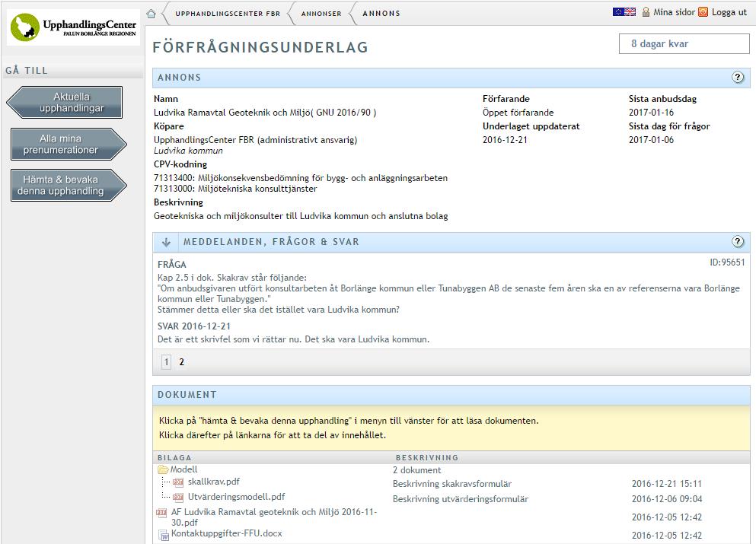The height and width of the screenshot is (544, 756).
Task: Switch language via the EU/UK flag icon
Action: pos(624,12)
